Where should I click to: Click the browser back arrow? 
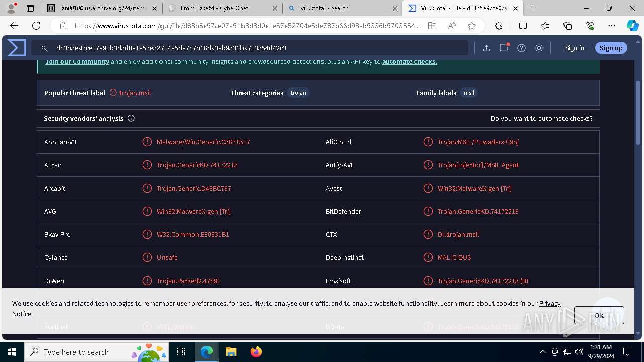(x=14, y=26)
